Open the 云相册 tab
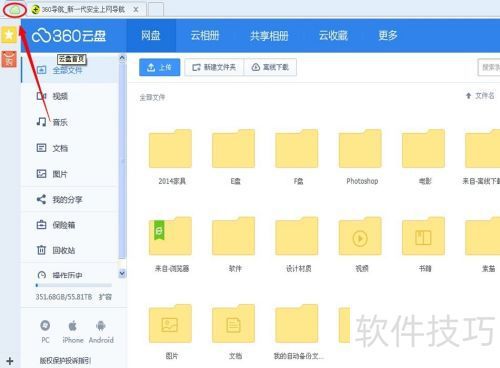Image resolution: width=500 pixels, height=368 pixels. [205, 35]
